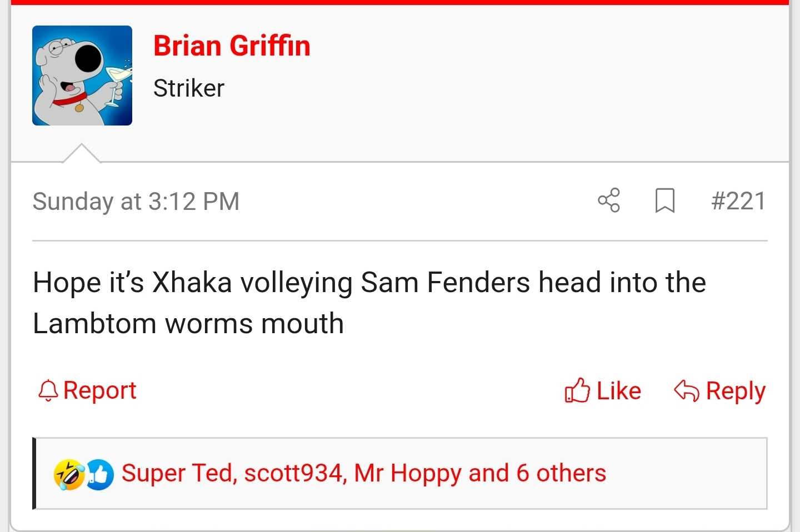Bookmark this post with the bookmark icon
This screenshot has width=800, height=532.
(664, 200)
